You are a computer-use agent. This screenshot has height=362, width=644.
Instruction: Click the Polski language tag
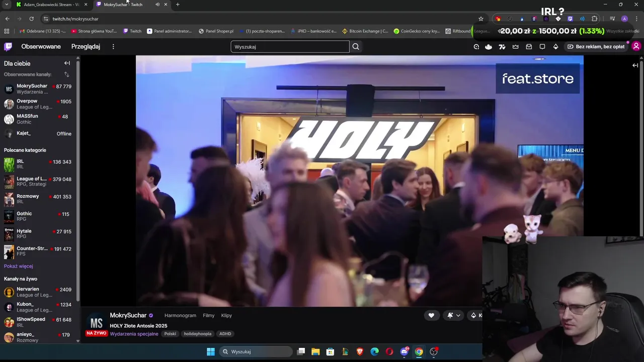(170, 334)
